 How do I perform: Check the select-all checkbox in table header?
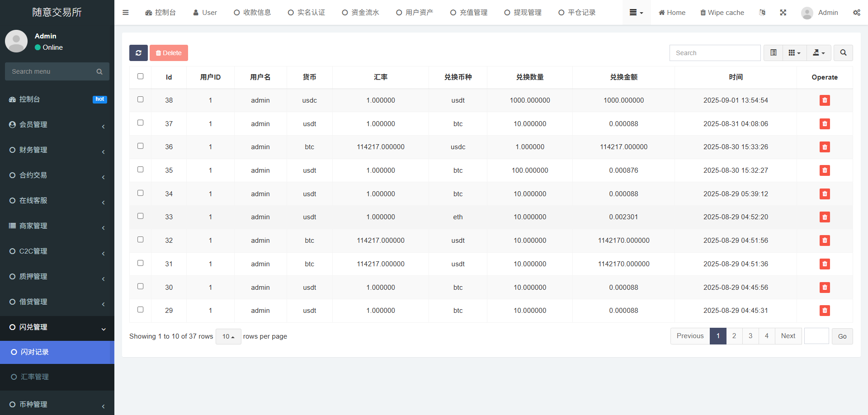[x=141, y=76]
